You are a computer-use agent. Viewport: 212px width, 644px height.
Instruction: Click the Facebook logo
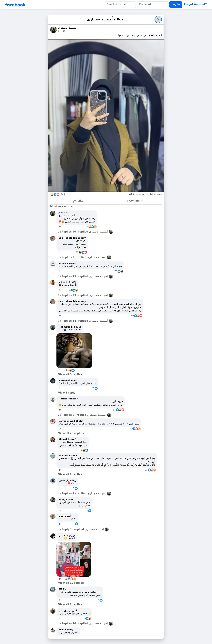coord(15,5)
